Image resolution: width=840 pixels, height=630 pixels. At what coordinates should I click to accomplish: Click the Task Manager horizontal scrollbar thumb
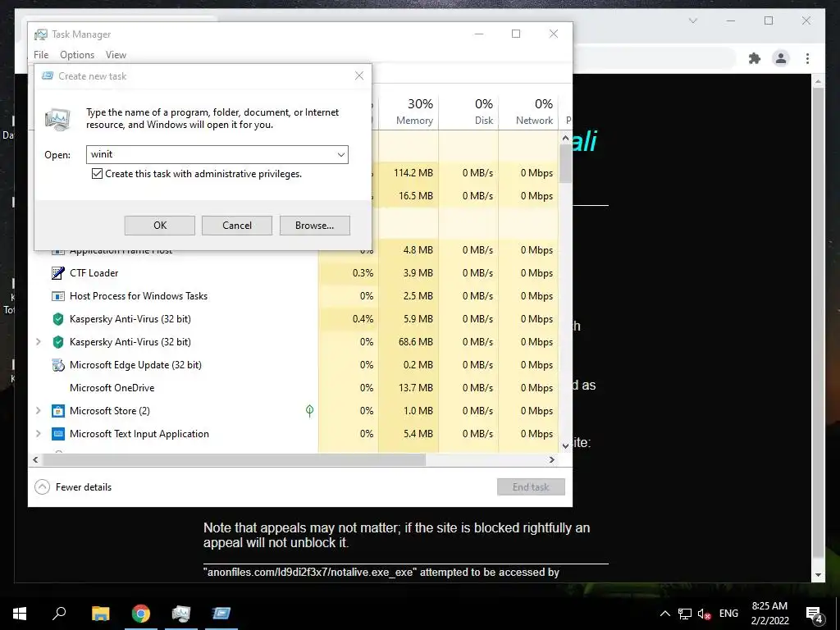click(234, 459)
